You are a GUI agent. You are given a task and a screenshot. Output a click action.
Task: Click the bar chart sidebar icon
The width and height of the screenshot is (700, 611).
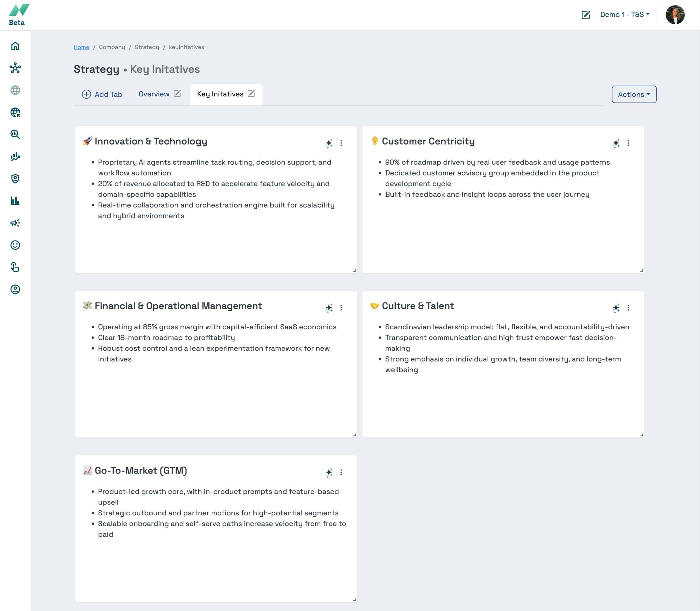[15, 201]
